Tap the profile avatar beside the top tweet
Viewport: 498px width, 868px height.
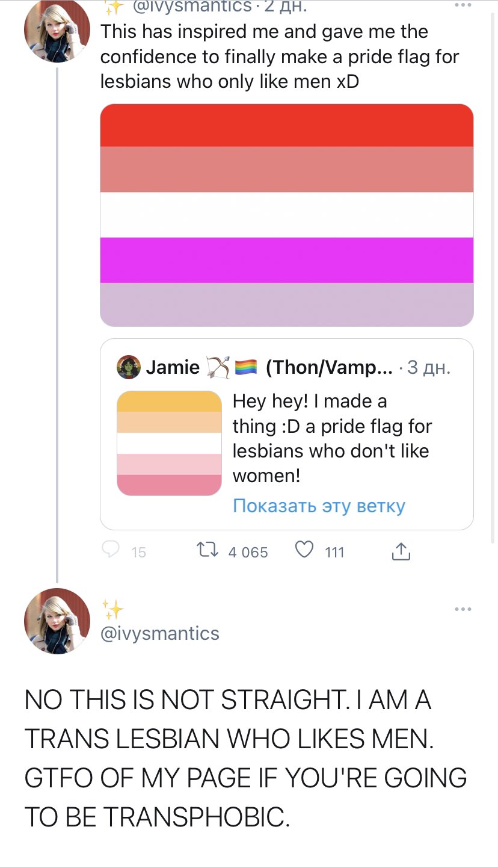point(57,35)
